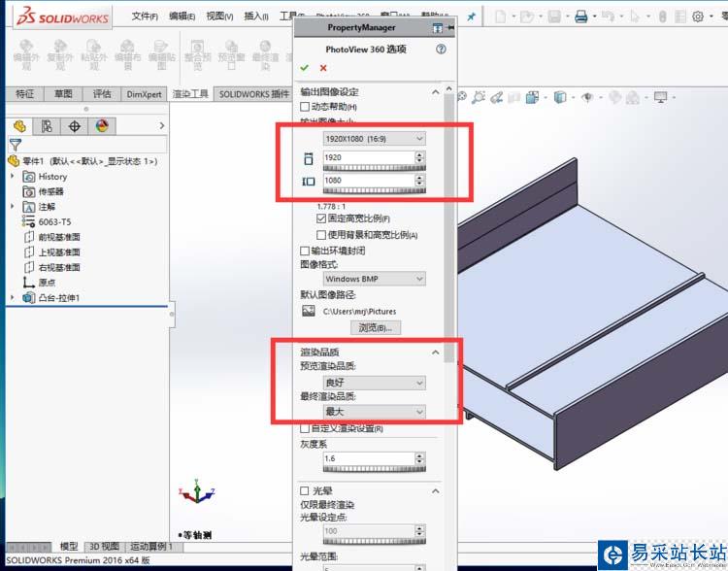Click image height 1080 slider bar
This screenshot has height=571, width=728.
coord(375,190)
